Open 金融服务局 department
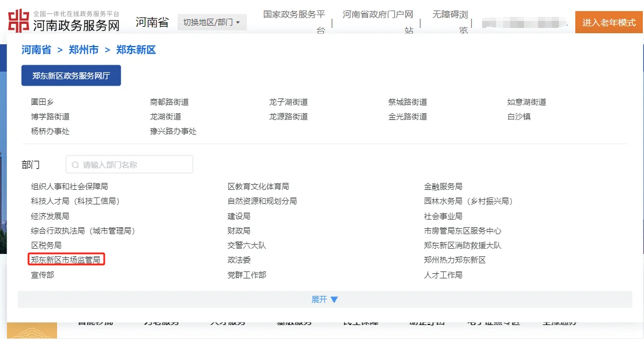The image size is (644, 339). point(443,186)
